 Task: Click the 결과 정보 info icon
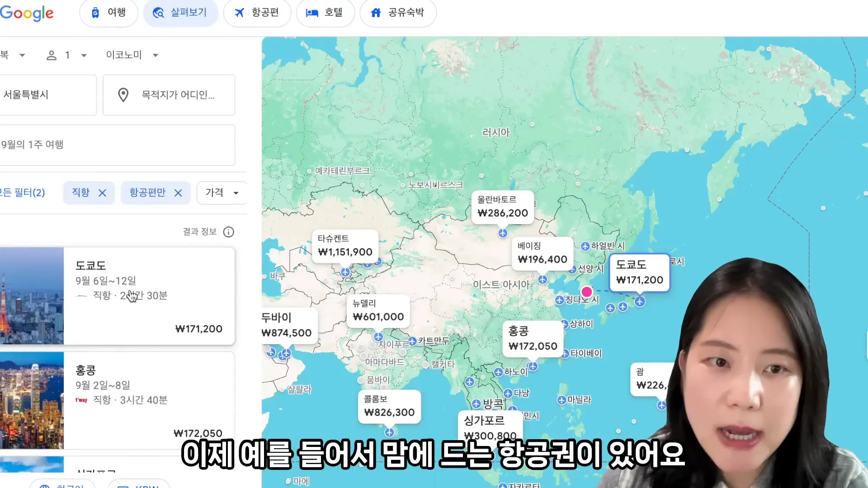pyautogui.click(x=229, y=232)
